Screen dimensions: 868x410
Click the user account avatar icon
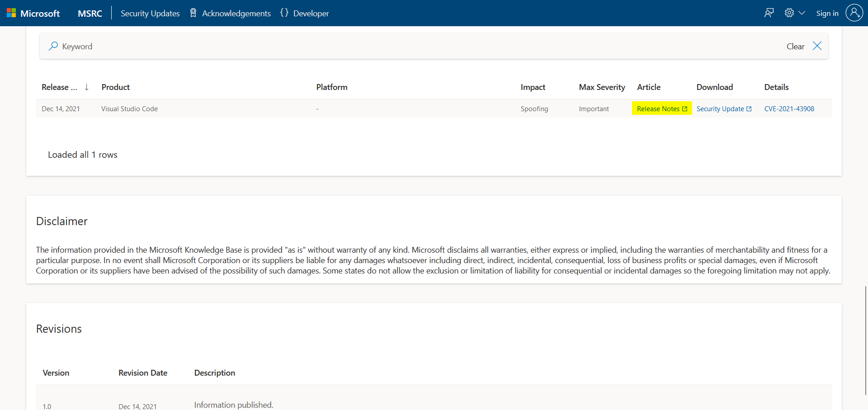854,13
